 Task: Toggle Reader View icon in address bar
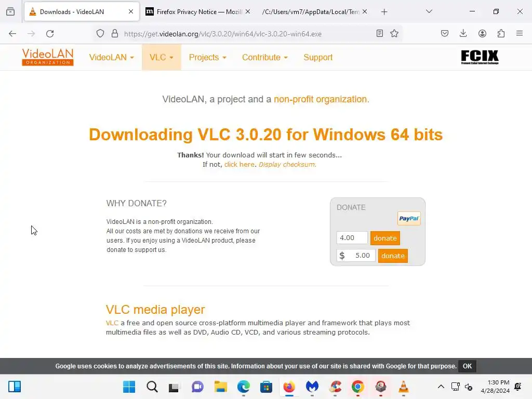(380, 33)
